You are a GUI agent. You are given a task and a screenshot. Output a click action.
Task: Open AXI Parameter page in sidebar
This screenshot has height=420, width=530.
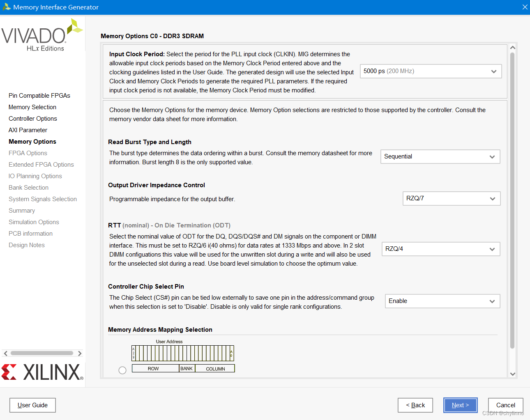(x=28, y=130)
